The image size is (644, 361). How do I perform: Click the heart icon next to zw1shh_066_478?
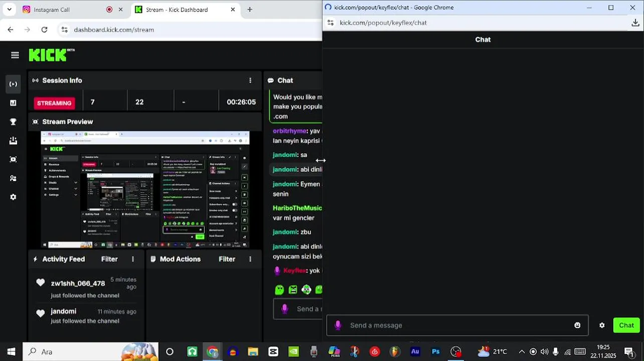41,283
